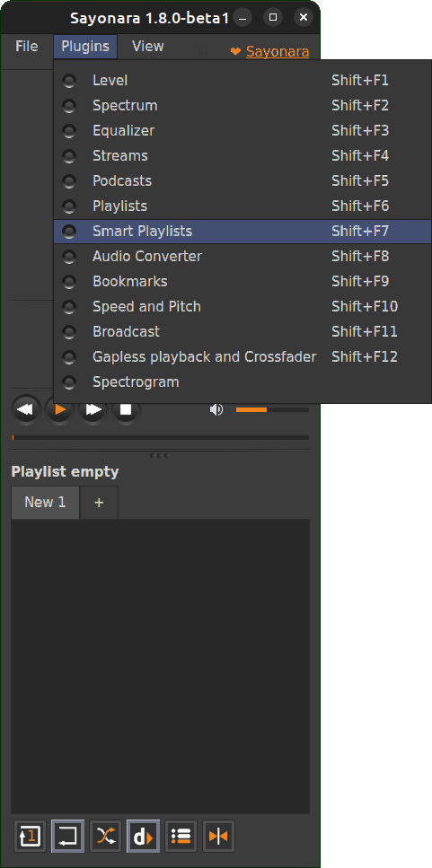Choose the Playlists plugin entry
This screenshot has height=868, width=432.
click(242, 206)
